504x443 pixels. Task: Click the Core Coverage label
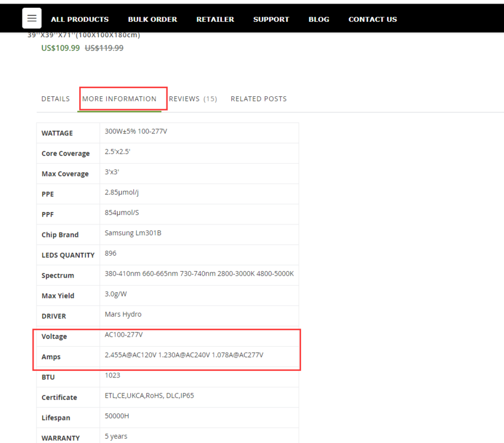(x=66, y=154)
